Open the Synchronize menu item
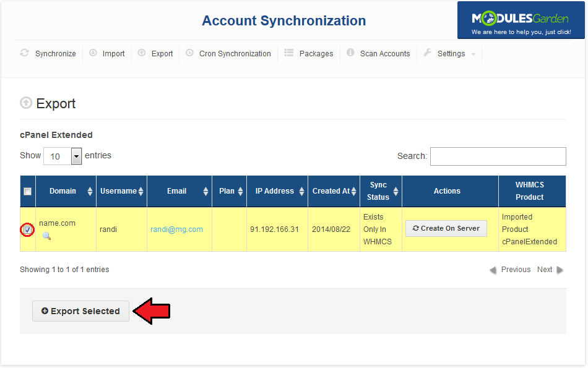This screenshot has width=588, height=368. (x=56, y=54)
